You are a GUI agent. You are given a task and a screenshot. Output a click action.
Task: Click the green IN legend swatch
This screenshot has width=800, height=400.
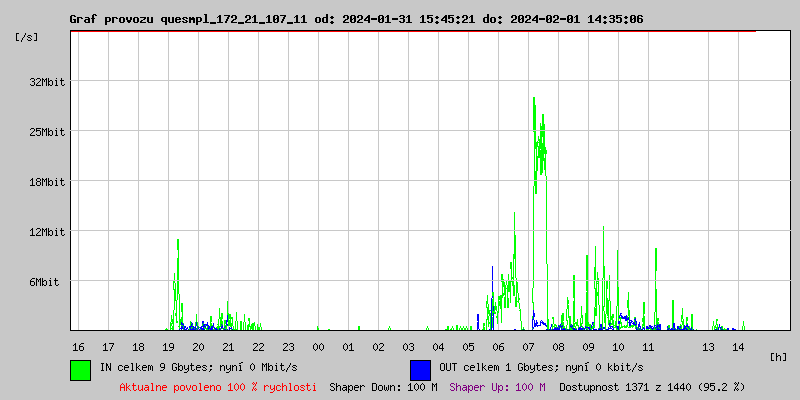coord(80,369)
